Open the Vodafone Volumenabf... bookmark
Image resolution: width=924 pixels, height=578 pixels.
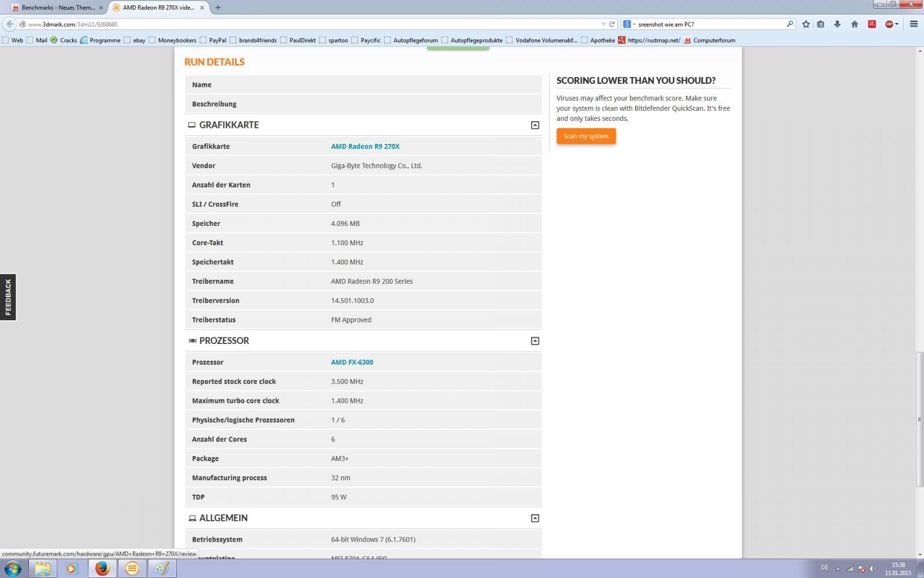pyautogui.click(x=542, y=40)
